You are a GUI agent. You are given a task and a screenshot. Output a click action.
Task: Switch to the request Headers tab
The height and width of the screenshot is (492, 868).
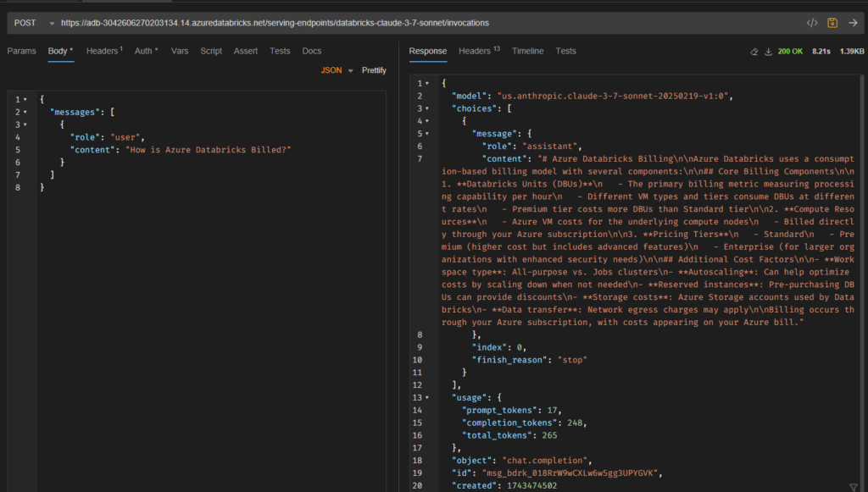pyautogui.click(x=103, y=51)
